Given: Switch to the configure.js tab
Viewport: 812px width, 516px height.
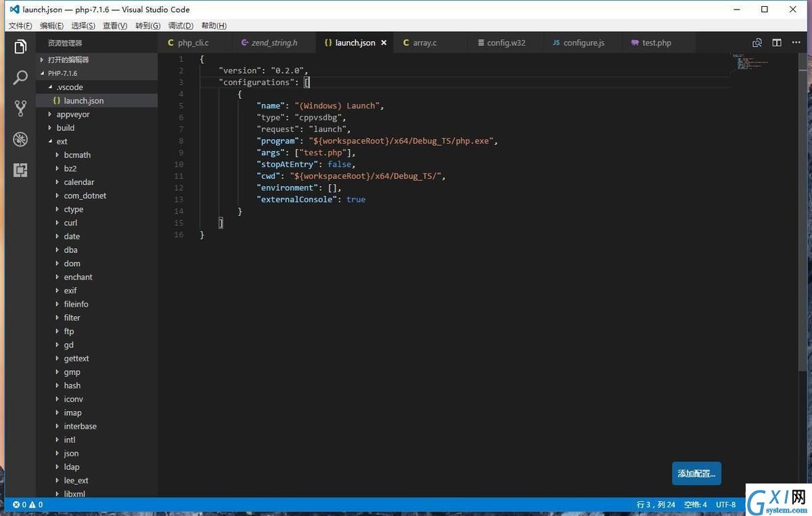Looking at the screenshot, I should tap(583, 43).
